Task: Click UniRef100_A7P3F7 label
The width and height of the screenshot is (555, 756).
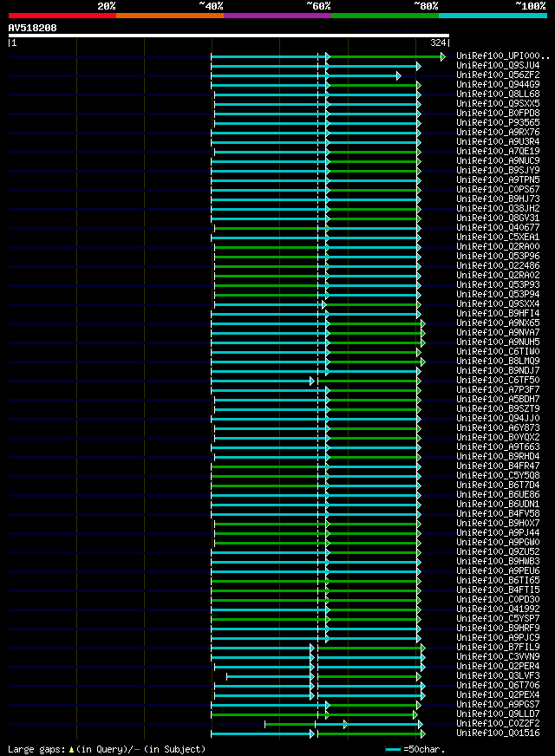Action: pyautogui.click(x=498, y=389)
